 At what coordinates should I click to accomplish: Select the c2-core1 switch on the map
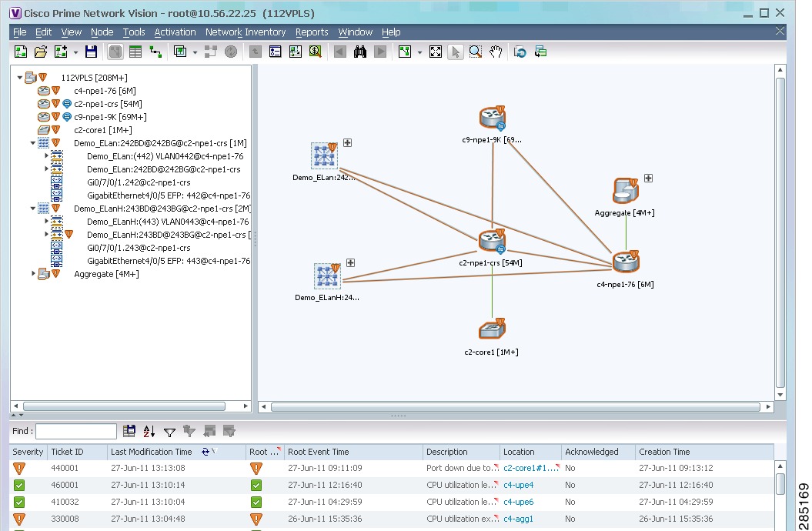tap(492, 329)
